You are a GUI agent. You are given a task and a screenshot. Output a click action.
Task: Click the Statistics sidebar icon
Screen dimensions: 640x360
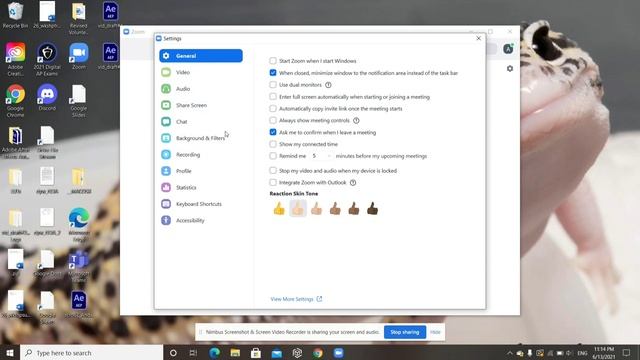pyautogui.click(x=166, y=187)
